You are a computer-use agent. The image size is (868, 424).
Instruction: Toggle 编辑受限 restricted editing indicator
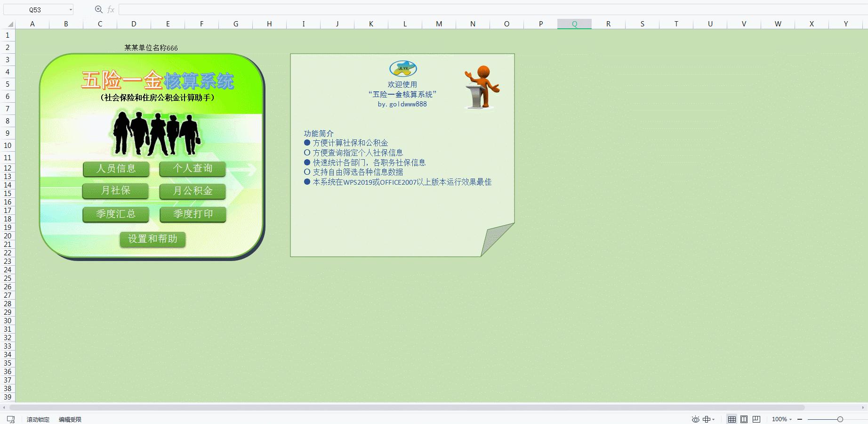pos(69,419)
